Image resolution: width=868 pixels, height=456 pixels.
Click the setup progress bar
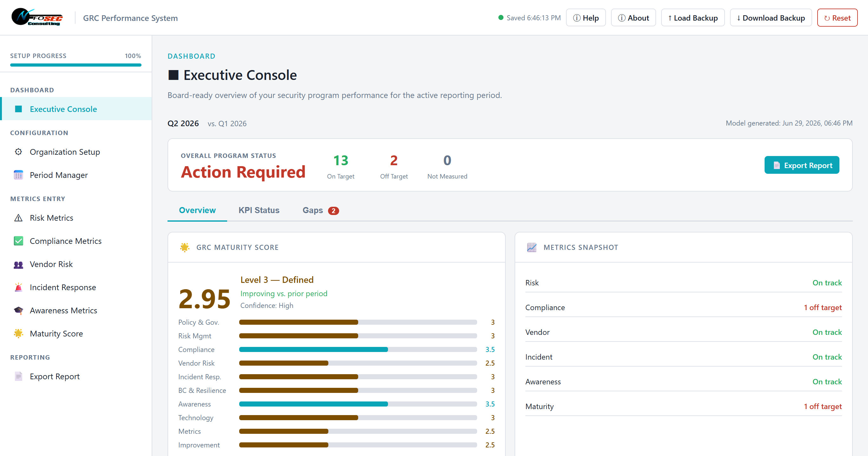pyautogui.click(x=76, y=65)
